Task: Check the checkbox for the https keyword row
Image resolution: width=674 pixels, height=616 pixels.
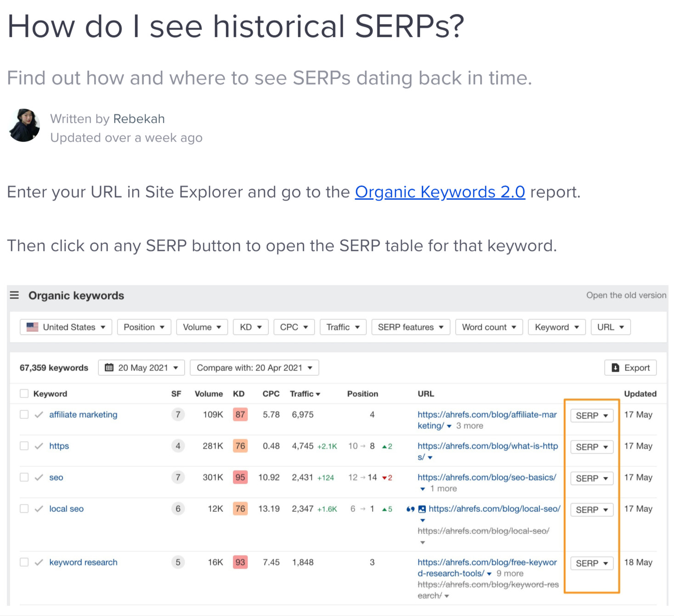Action: tap(24, 446)
